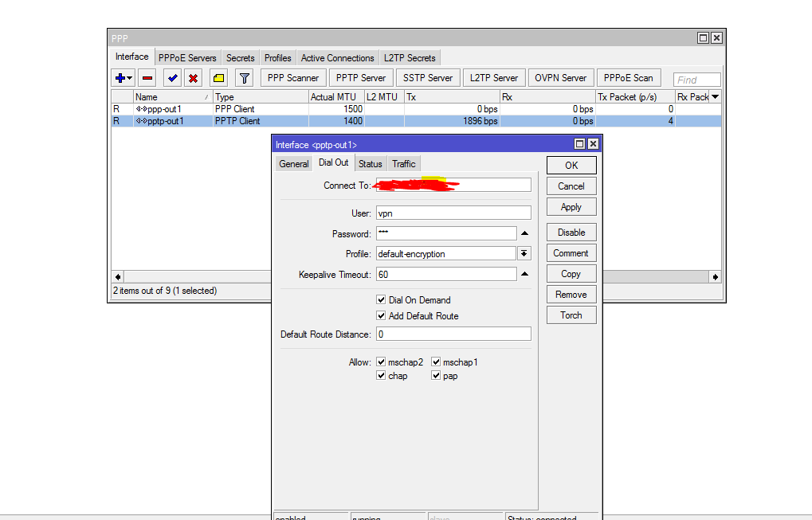Maximize the Interface pptp-out1 dialog

(x=580, y=144)
